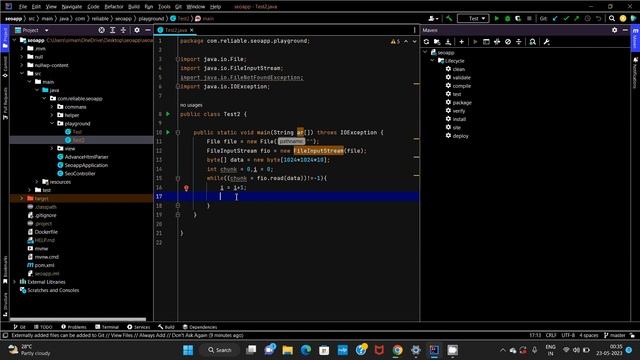
Task: Collapse all in Maven tool window
Action: tap(519, 42)
